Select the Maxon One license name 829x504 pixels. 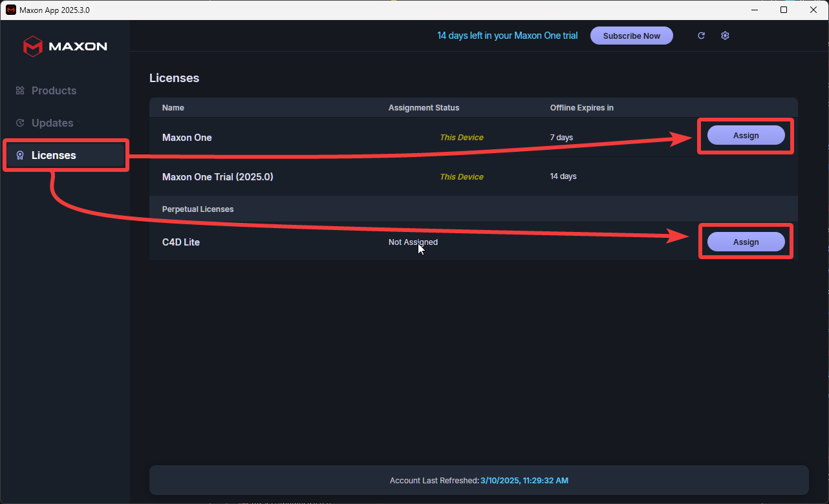pos(187,137)
